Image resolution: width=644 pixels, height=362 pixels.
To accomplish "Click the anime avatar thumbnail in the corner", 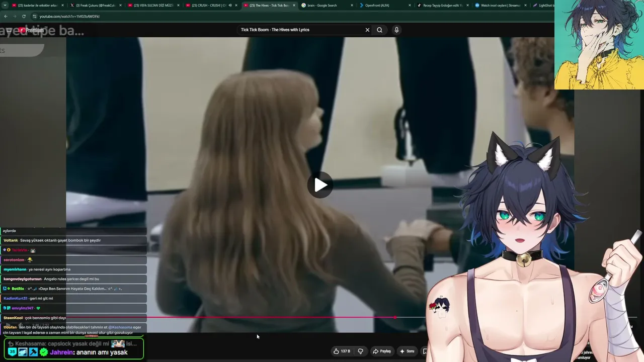I will [x=599, y=45].
